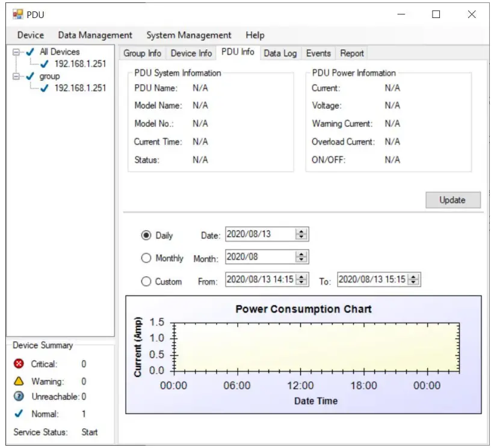Screen dimensions: 494x448
Task: Click the From date-time input field
Action: [x=260, y=280]
